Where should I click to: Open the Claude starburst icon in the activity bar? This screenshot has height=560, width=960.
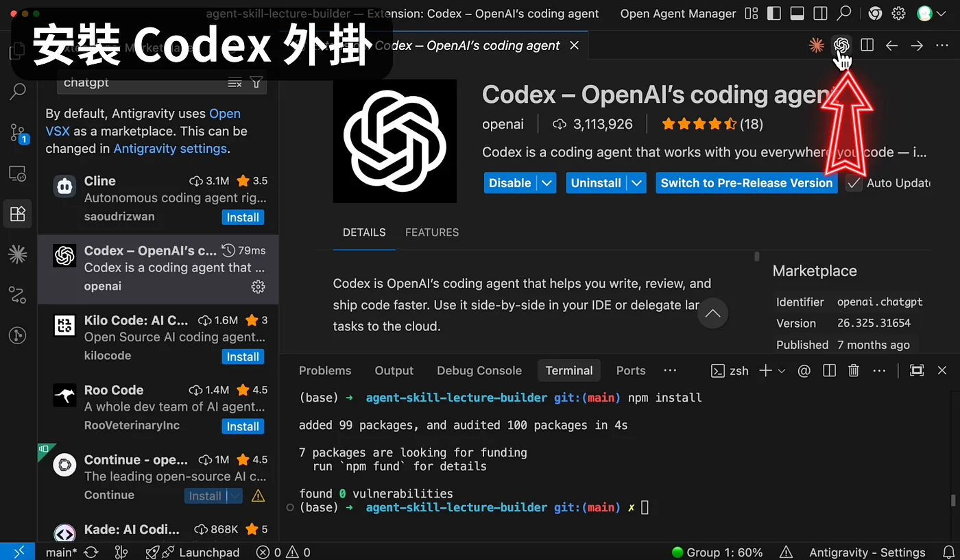pos(18,255)
